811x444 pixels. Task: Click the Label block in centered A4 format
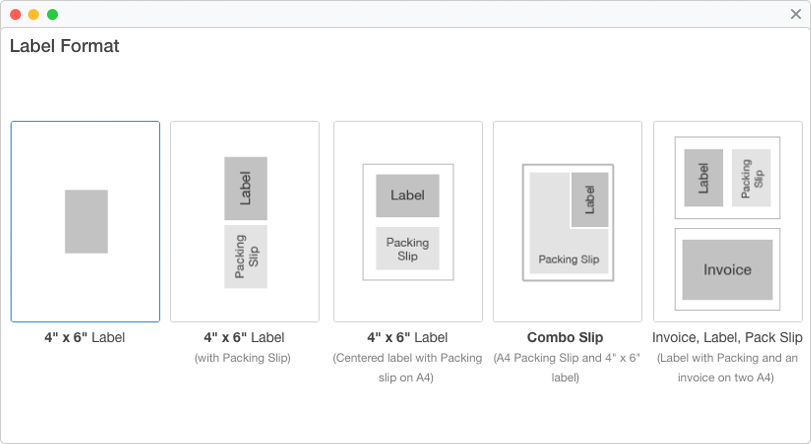pyautogui.click(x=408, y=195)
